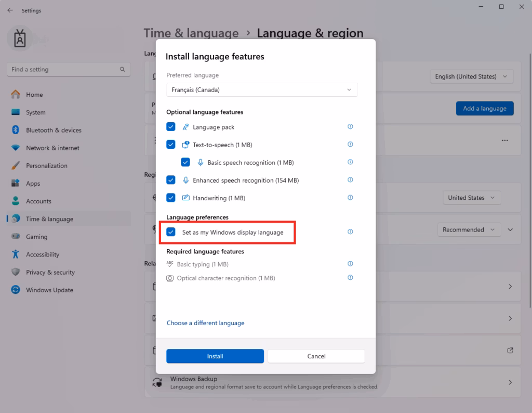Screen dimensions: 532x413
Task: Click the Handwriting pen icon
Action: (185, 198)
